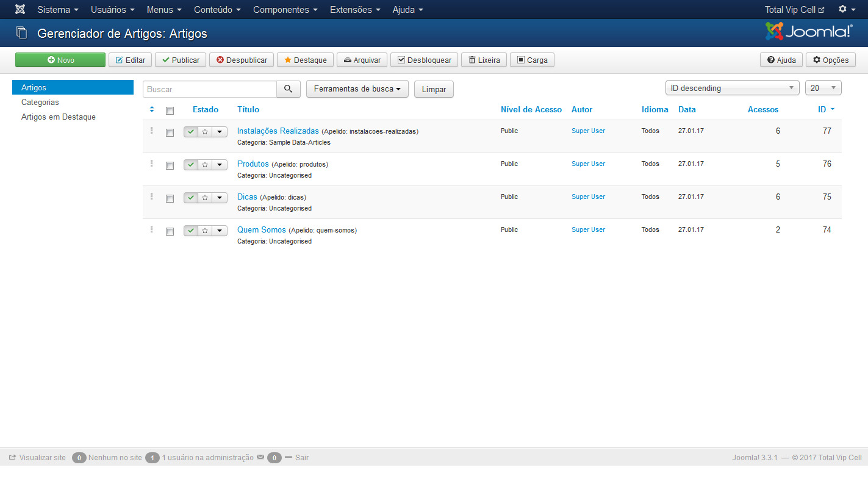Click the publish checkmark for Dicas
Viewport: 868px width, 484px height.
191,197
